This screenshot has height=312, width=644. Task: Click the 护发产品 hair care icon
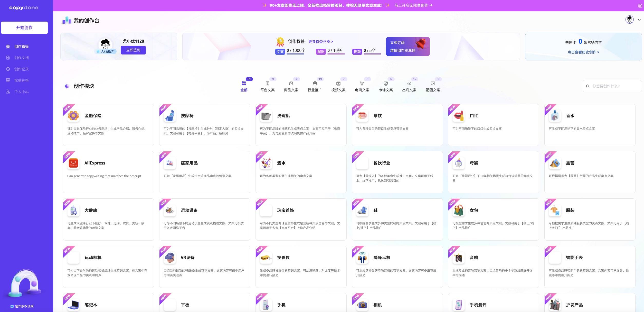click(x=555, y=305)
